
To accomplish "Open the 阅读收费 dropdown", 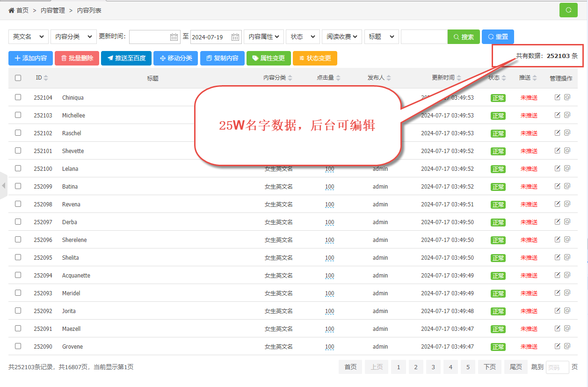I will pyautogui.click(x=341, y=37).
